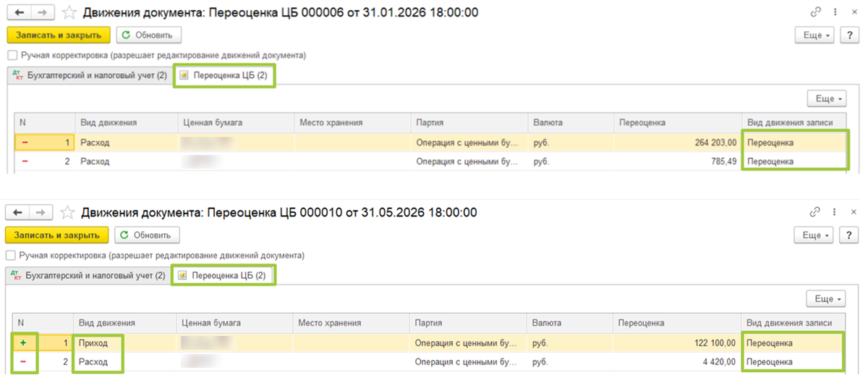Select руб. cell in row 1, 000006 table
This screenshot has height=383, width=868.
(x=570, y=143)
